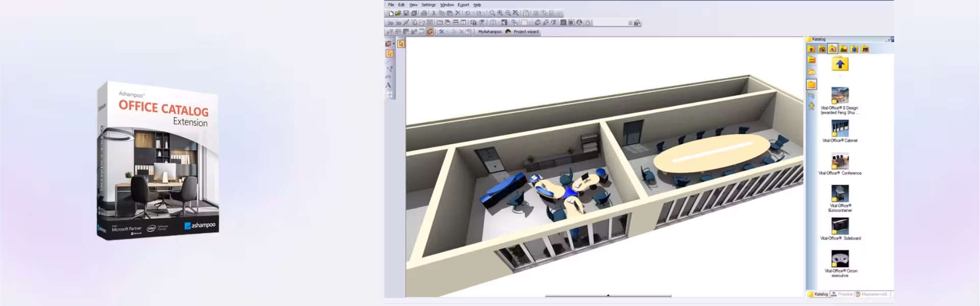The width and height of the screenshot is (980, 306).
Task: Expand the view mode dropdown arrow
Action: click(x=394, y=43)
